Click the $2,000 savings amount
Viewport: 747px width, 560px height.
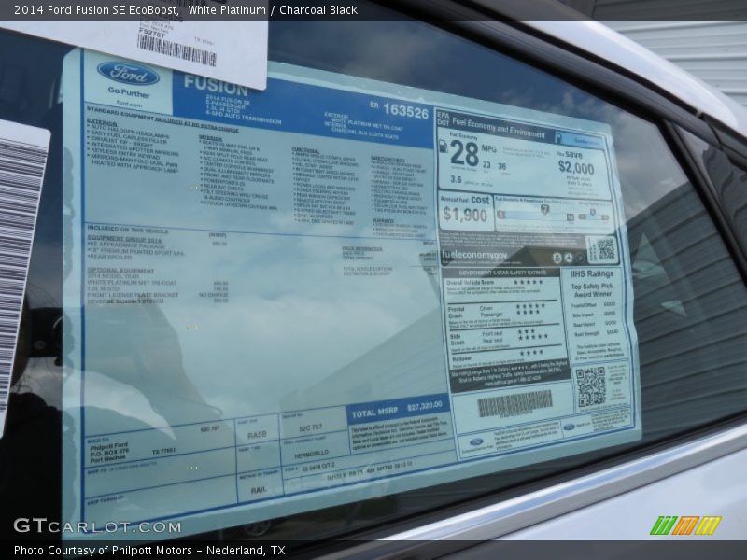click(x=576, y=167)
